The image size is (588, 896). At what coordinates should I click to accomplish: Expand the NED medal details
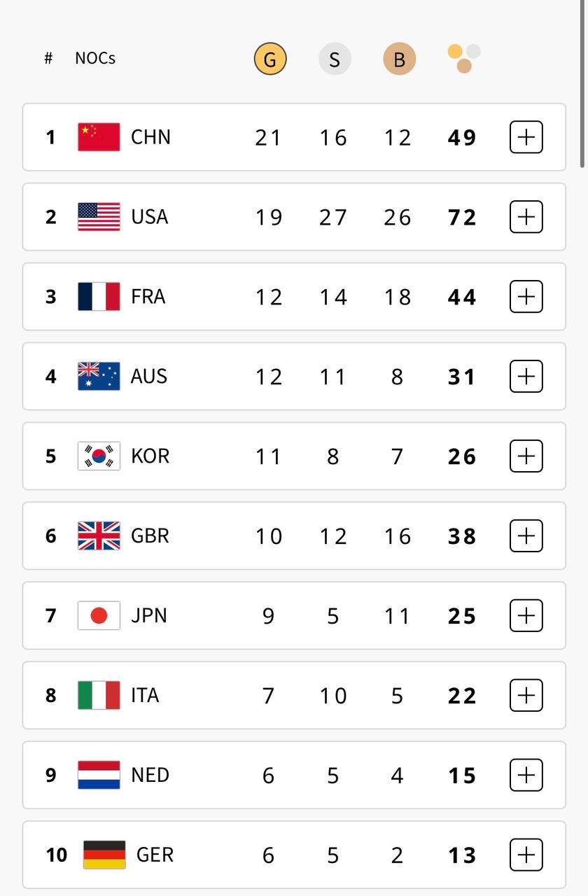[x=526, y=776]
